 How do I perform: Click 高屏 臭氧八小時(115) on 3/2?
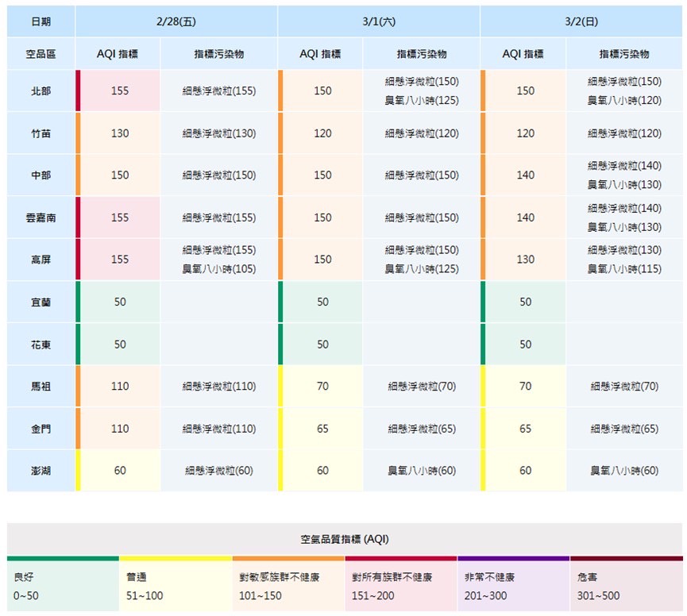click(624, 269)
